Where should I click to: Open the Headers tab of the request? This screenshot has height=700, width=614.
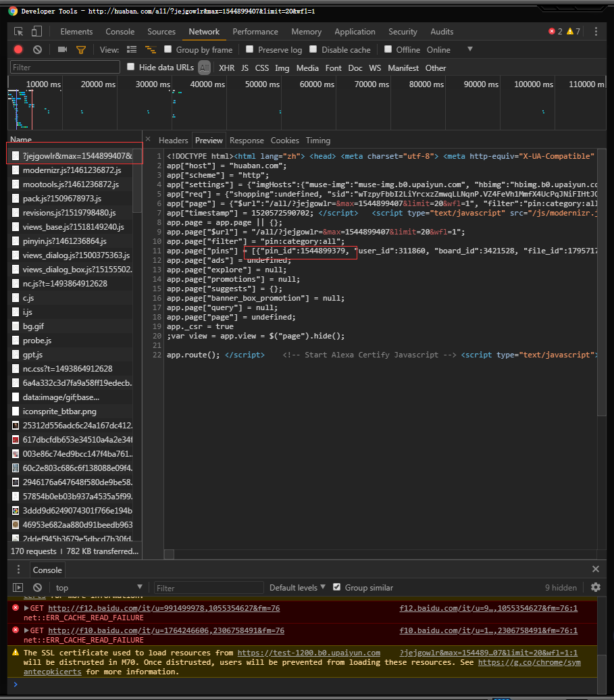pyautogui.click(x=173, y=141)
